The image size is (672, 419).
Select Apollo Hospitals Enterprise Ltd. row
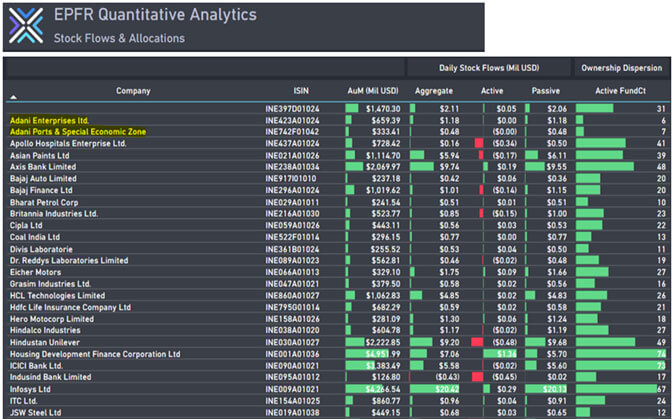coord(338,144)
